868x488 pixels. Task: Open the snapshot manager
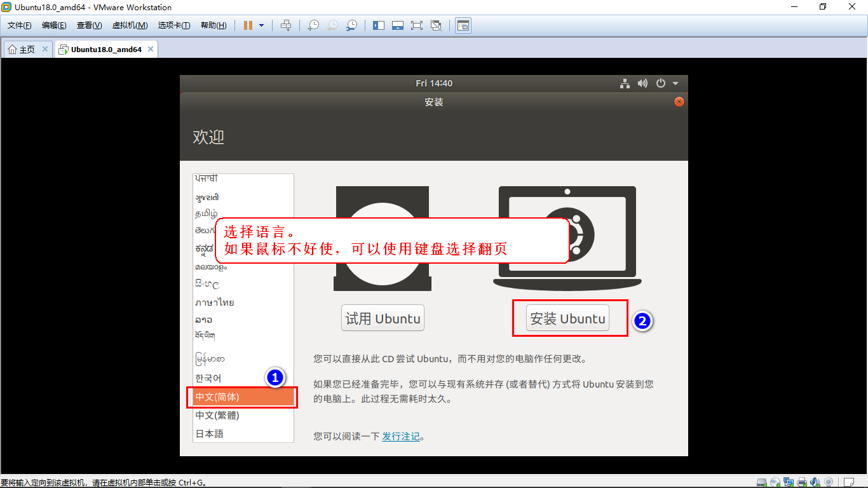pyautogui.click(x=351, y=25)
